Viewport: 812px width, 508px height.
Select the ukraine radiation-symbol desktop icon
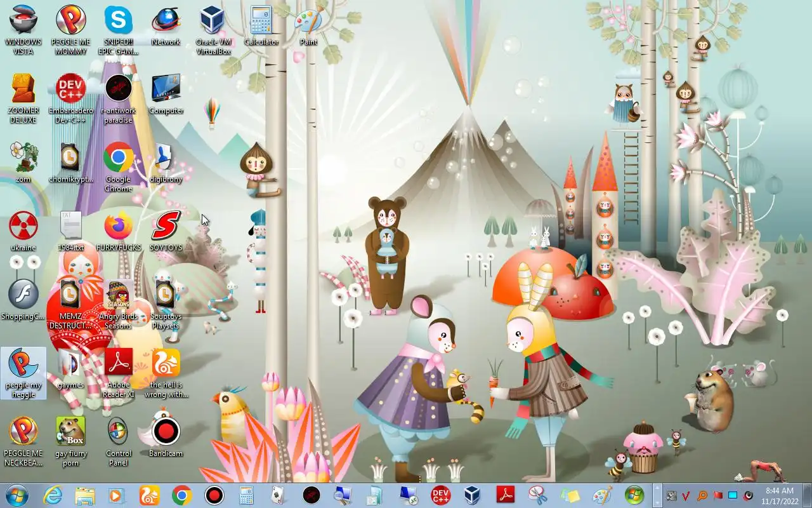point(23,231)
